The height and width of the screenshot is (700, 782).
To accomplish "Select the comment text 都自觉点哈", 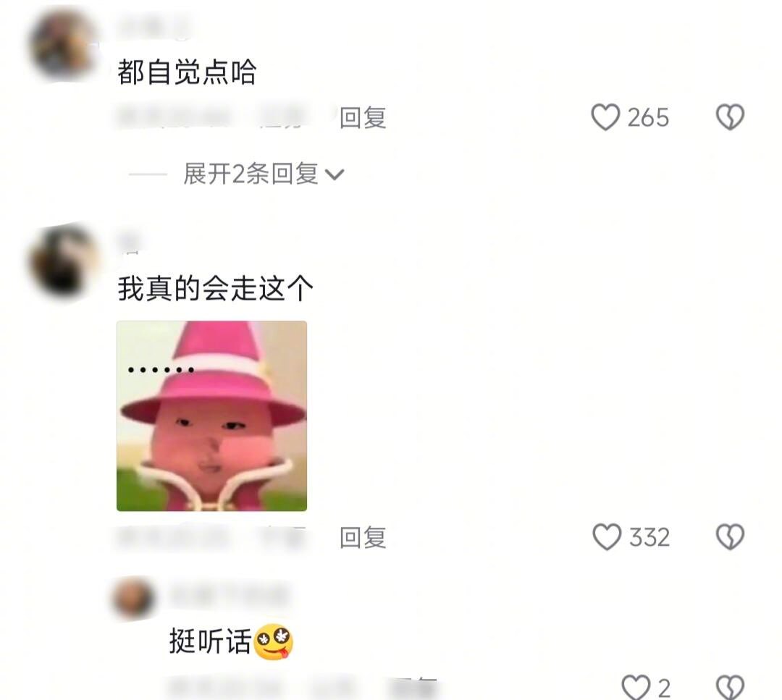I will (x=187, y=72).
